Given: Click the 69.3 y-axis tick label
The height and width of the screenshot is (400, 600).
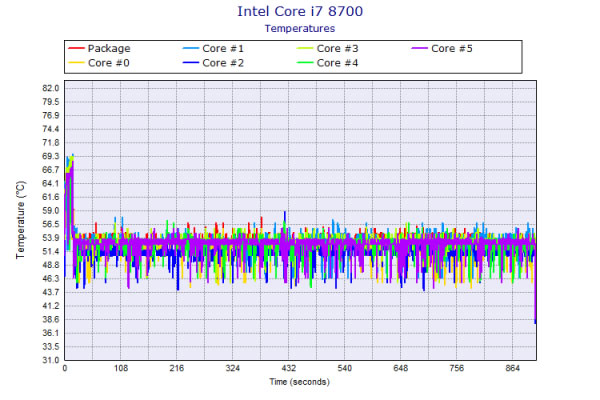Looking at the screenshot, I should click(51, 156).
